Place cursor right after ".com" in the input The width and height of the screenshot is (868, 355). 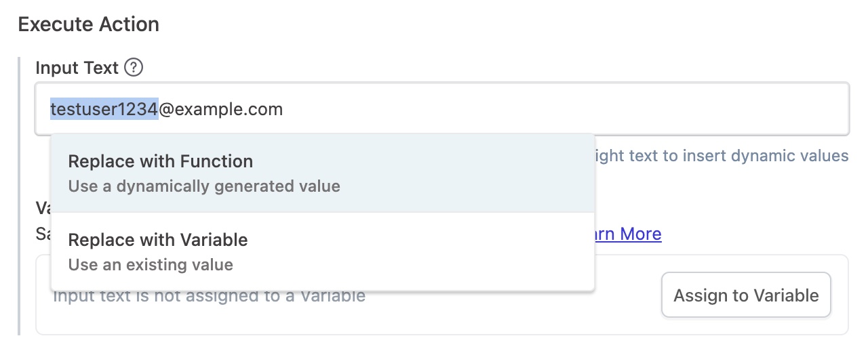[x=284, y=108]
